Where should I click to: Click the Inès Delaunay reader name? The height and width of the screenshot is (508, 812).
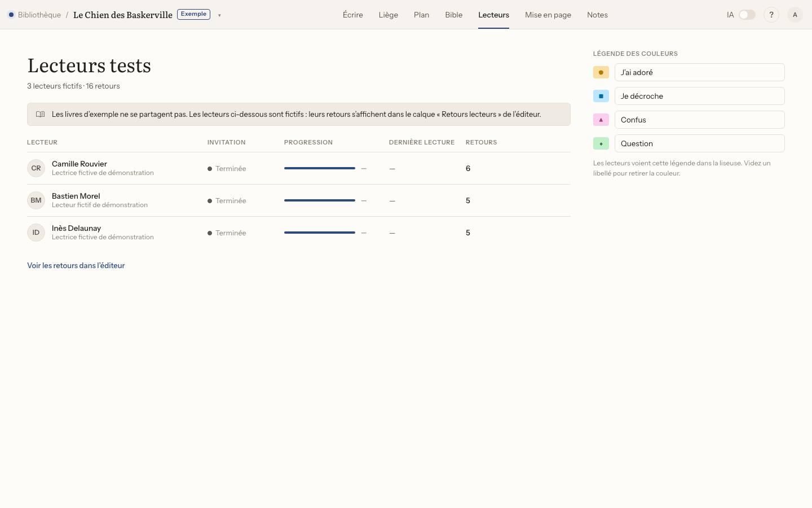[x=77, y=228]
